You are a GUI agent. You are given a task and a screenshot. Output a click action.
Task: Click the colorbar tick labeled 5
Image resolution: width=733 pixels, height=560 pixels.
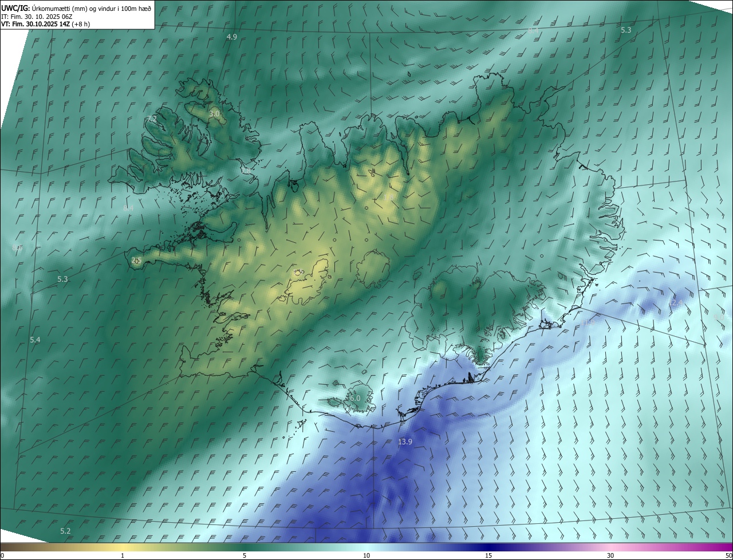pyautogui.click(x=245, y=555)
